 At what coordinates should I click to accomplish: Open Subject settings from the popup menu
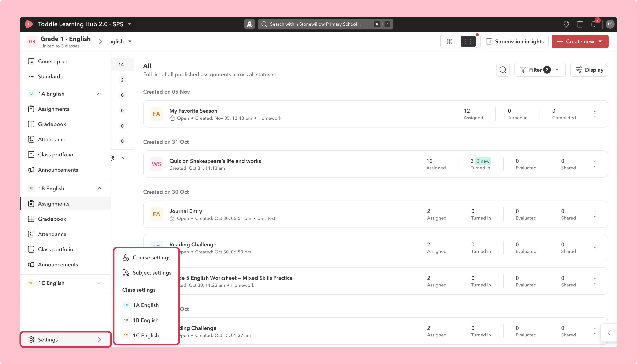[146, 273]
